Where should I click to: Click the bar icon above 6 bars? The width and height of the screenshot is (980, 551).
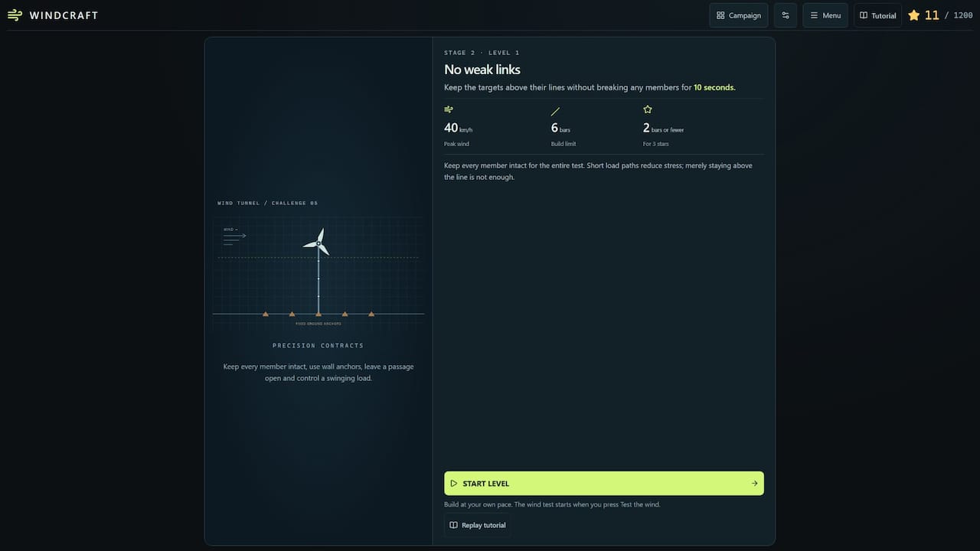pyautogui.click(x=556, y=112)
